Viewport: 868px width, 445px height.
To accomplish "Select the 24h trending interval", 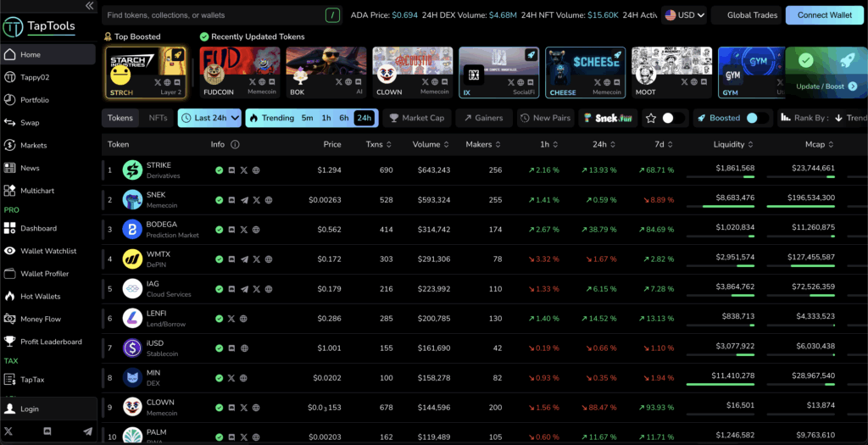I will pyautogui.click(x=364, y=118).
